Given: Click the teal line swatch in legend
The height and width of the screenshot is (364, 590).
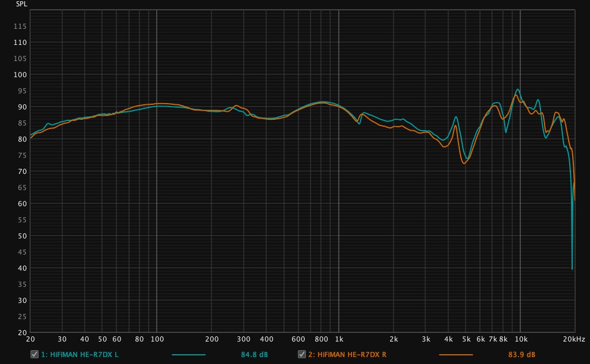Looking at the screenshot, I should coord(188,354).
